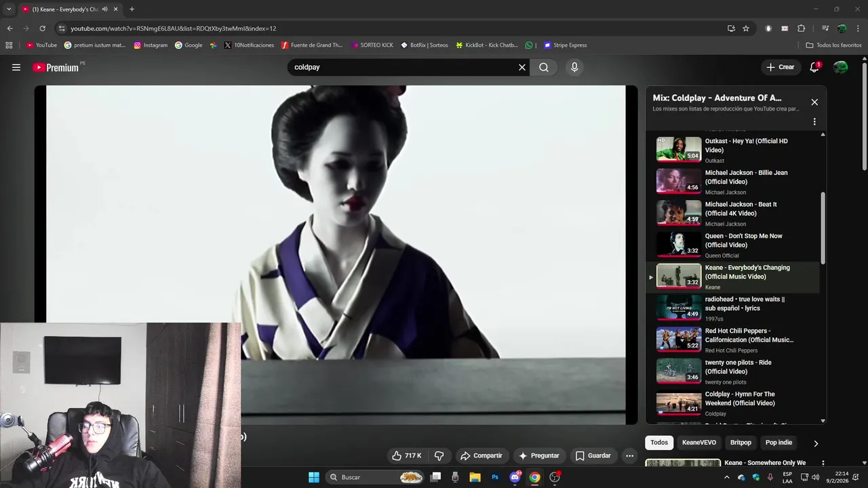
Task: Open the Stripe Express bookmark
Action: tap(565, 45)
